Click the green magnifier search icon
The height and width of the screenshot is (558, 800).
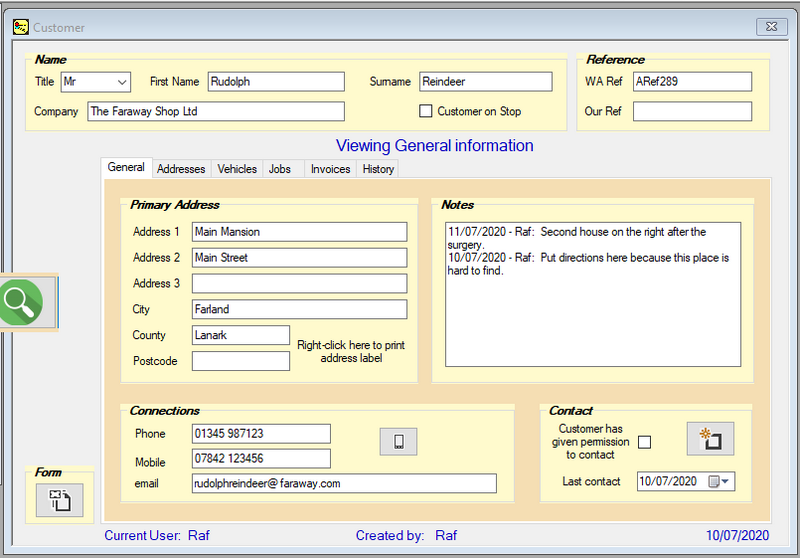pos(21,302)
